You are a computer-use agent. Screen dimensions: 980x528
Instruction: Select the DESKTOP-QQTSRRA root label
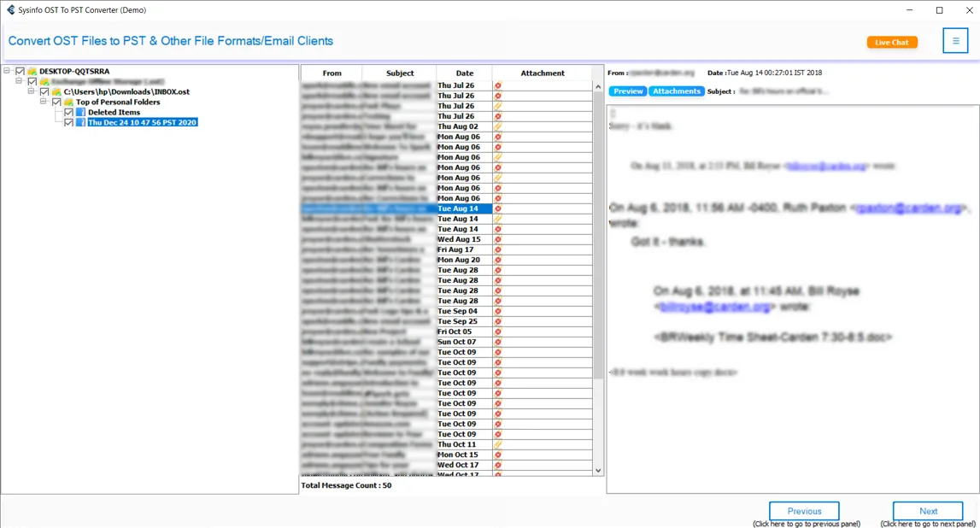73,71
